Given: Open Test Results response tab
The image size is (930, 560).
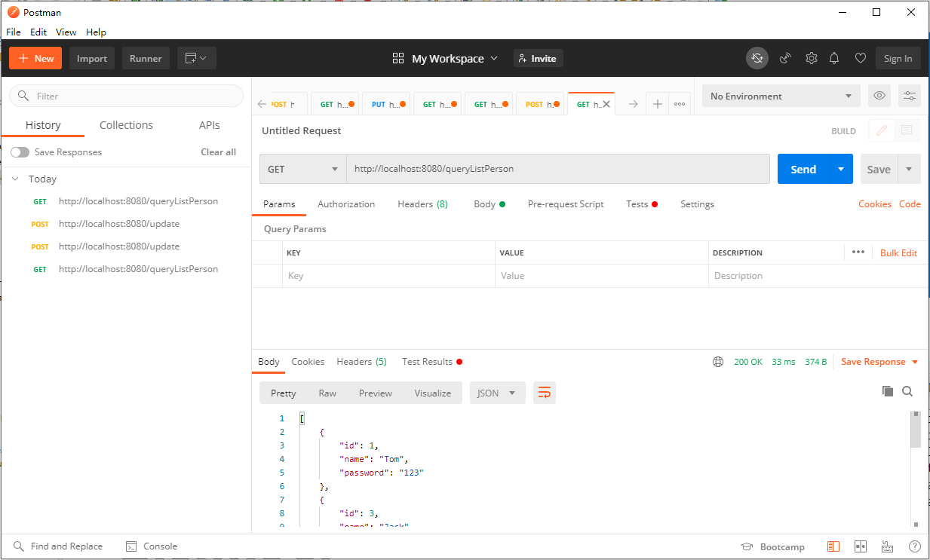Looking at the screenshot, I should [x=432, y=362].
